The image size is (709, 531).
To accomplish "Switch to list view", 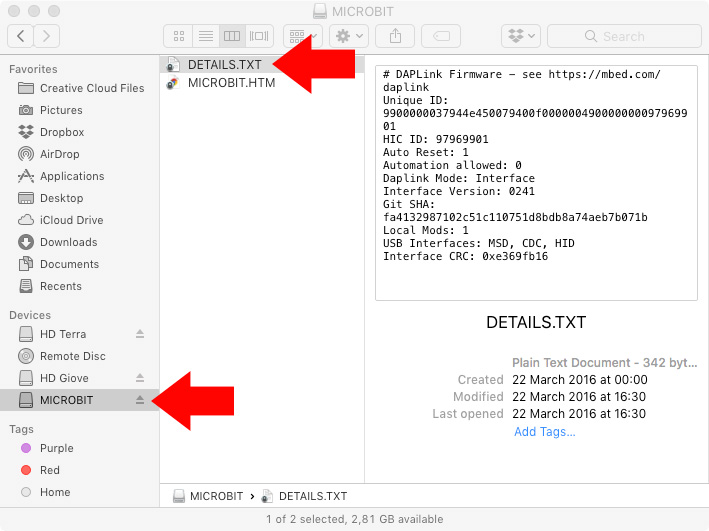I will 205,36.
